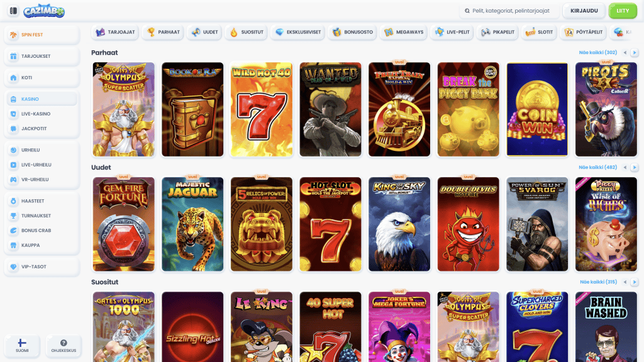Click the green Liity button
The width and height of the screenshot is (644, 362).
[623, 11]
